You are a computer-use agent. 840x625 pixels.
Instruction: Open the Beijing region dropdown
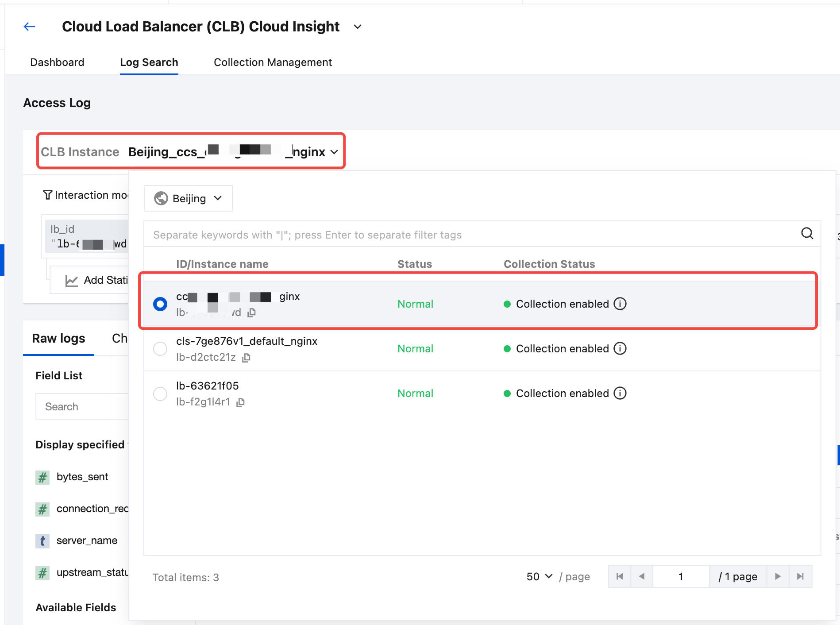tap(188, 198)
